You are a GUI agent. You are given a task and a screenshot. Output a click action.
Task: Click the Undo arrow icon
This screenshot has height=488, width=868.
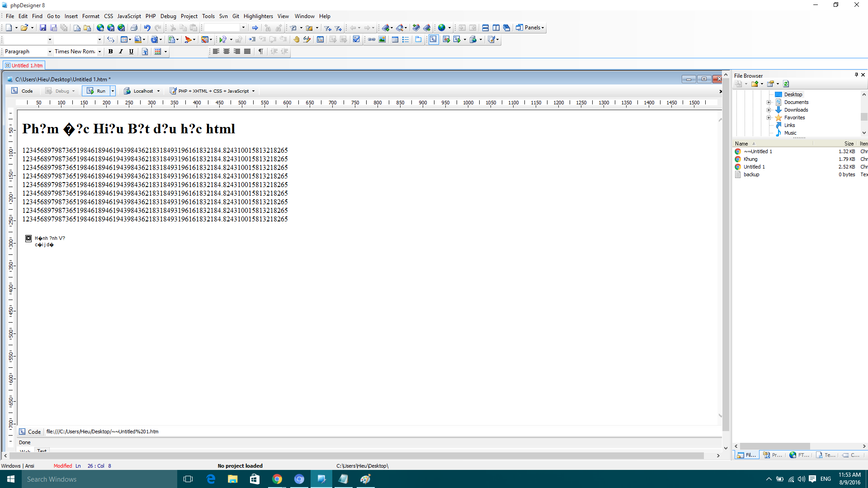coord(147,28)
